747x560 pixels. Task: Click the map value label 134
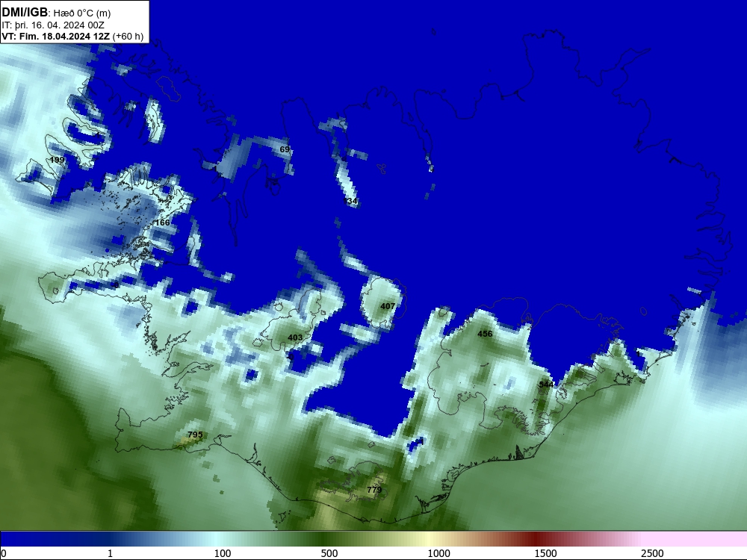tap(350, 201)
